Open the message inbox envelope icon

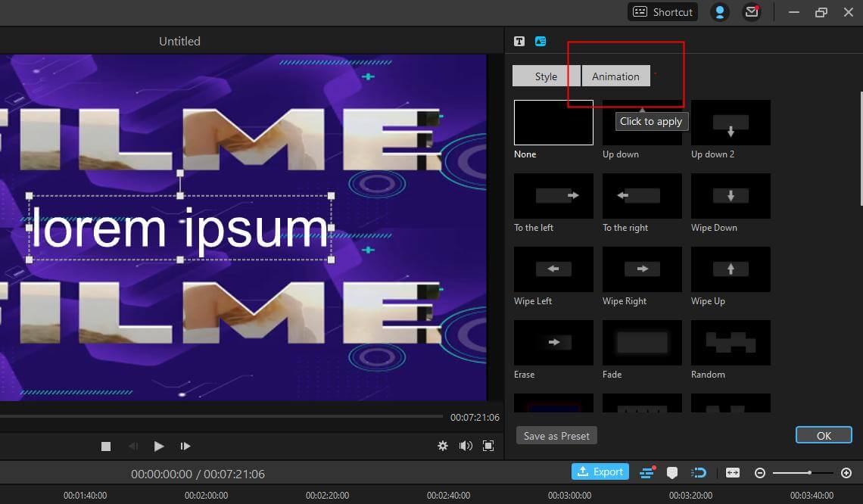[751, 12]
